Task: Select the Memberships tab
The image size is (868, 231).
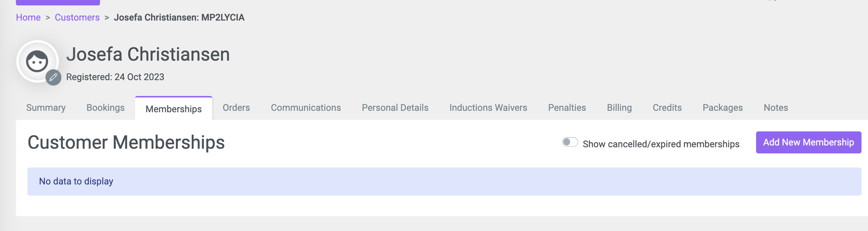Action: pyautogui.click(x=174, y=109)
